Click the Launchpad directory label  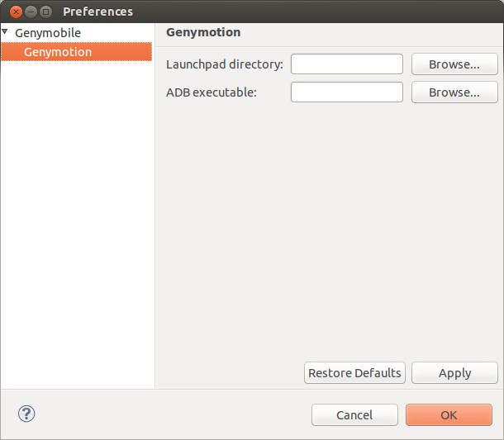click(x=225, y=64)
